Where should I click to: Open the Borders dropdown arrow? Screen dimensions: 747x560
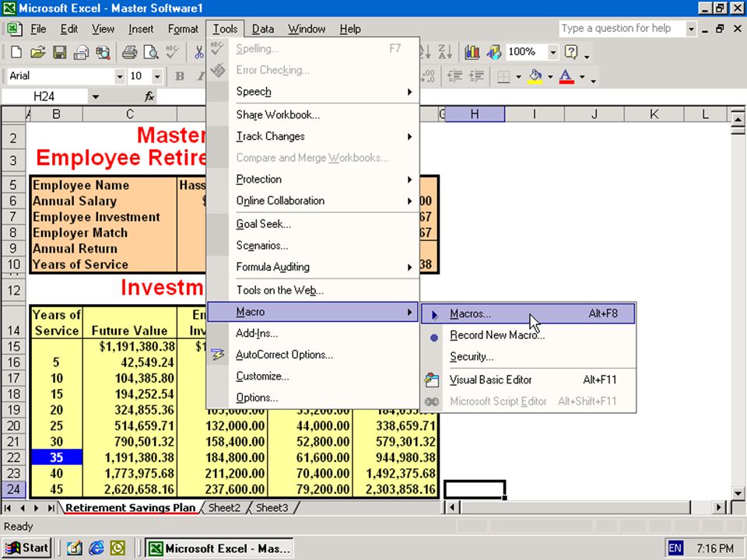[518, 76]
